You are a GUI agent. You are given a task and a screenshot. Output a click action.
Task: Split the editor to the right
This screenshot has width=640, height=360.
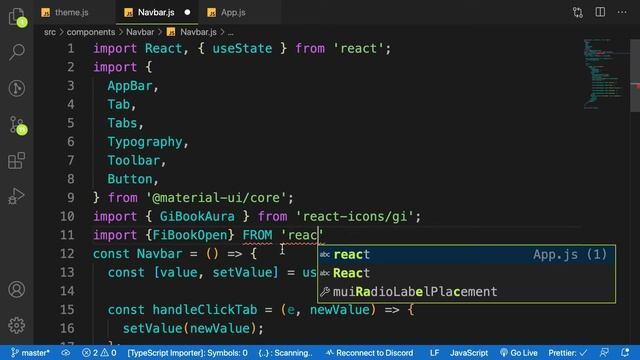point(600,12)
